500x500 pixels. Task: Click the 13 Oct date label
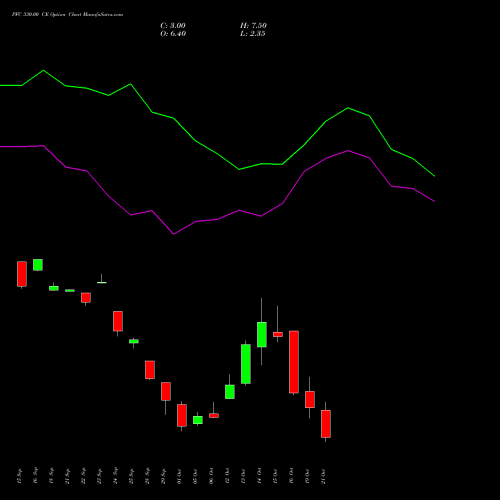click(x=243, y=476)
